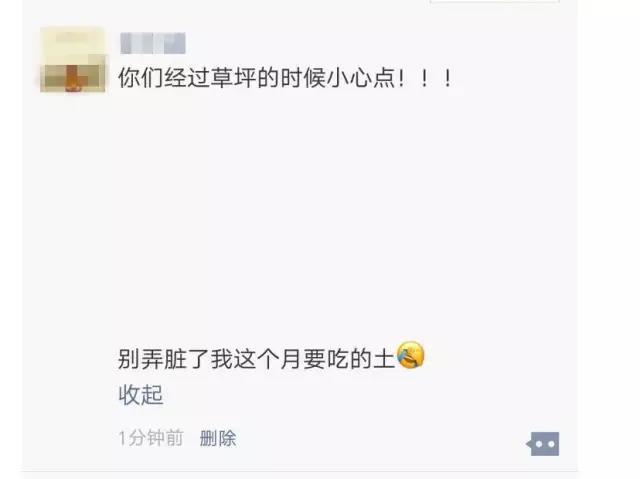This screenshot has width=640, height=479.
Task: Open the like and comment menu icon
Action: [543, 444]
